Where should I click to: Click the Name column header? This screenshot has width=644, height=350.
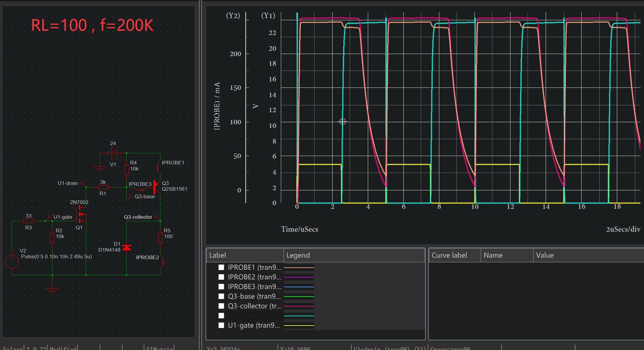(x=507, y=255)
